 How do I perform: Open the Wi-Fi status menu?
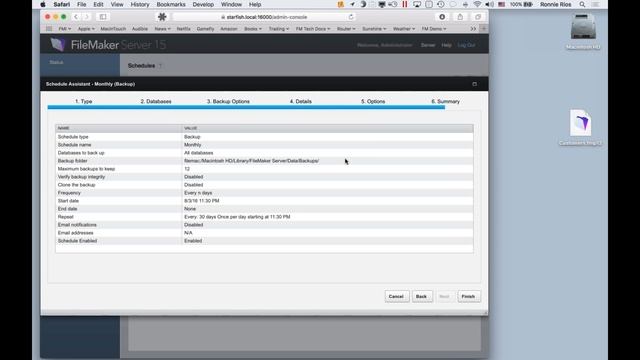[477, 4]
